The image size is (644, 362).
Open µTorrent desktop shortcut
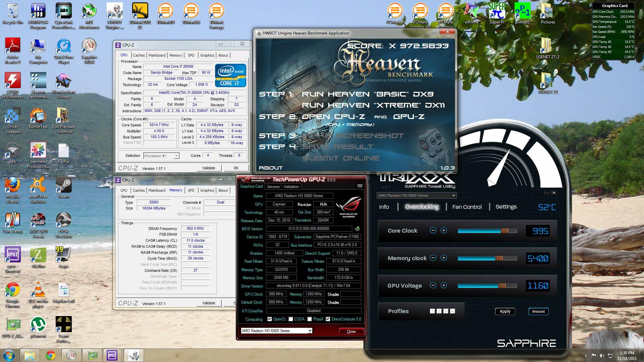[38, 327]
